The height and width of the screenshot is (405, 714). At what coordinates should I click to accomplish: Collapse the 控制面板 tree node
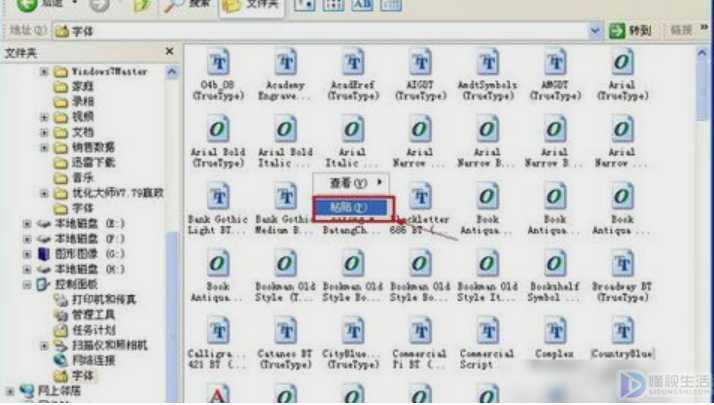(x=27, y=285)
